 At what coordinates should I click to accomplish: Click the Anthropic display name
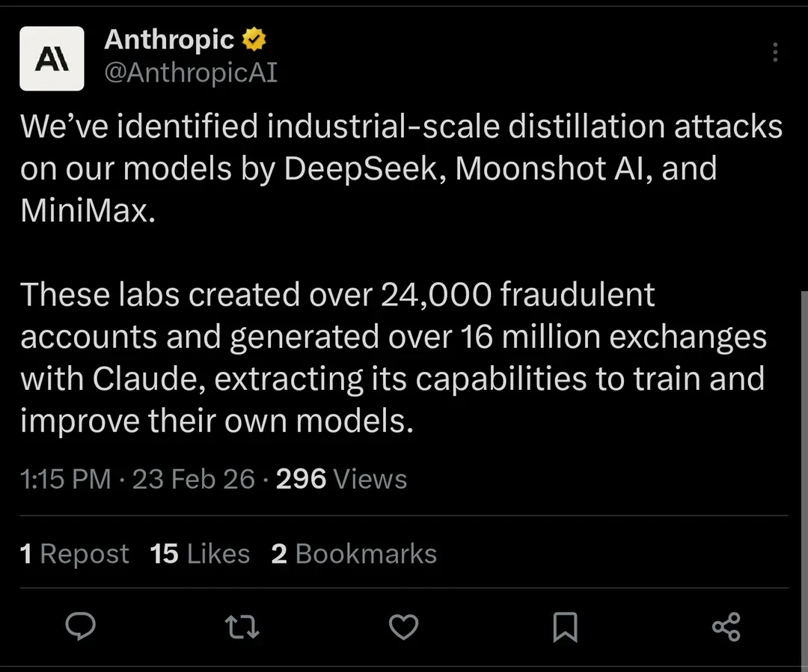pos(169,40)
